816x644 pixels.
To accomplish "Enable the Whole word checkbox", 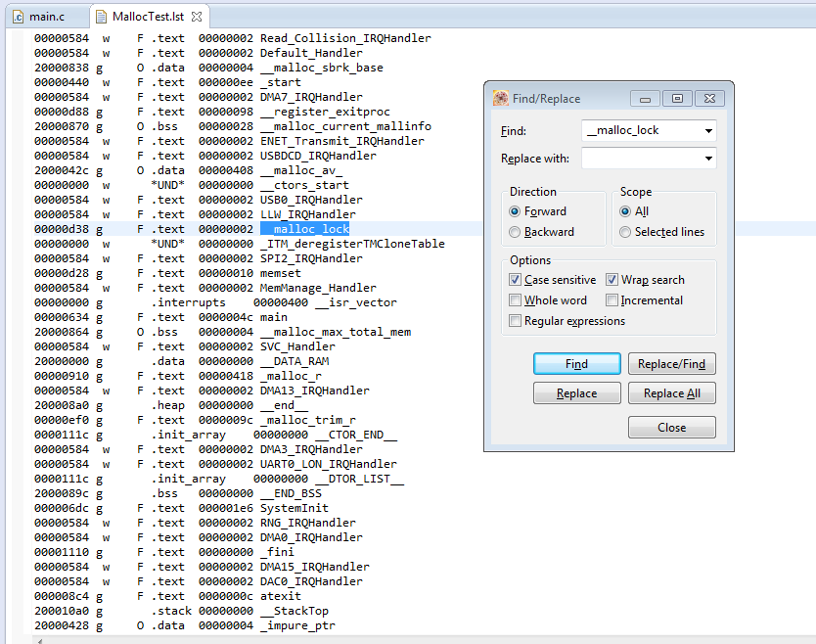I will [515, 300].
